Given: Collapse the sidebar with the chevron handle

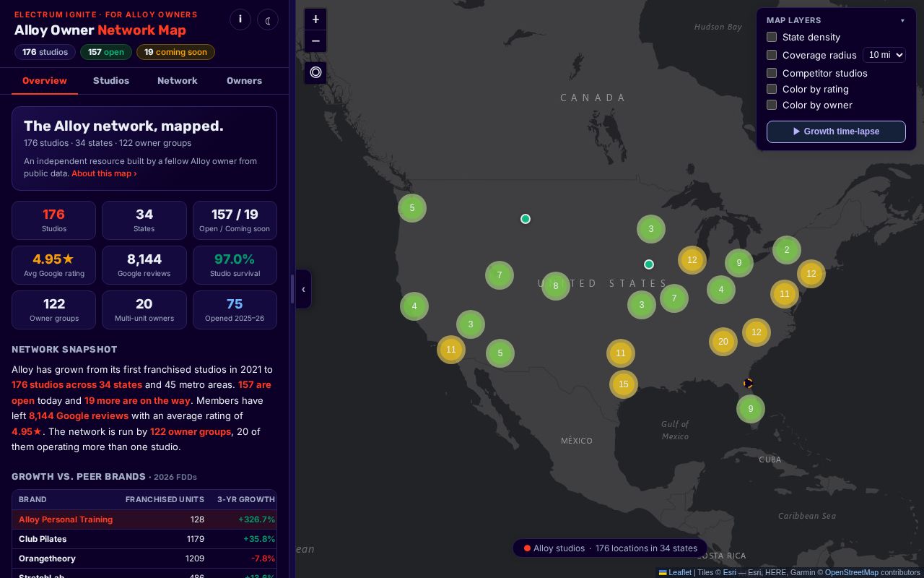Looking at the screenshot, I should (303, 289).
